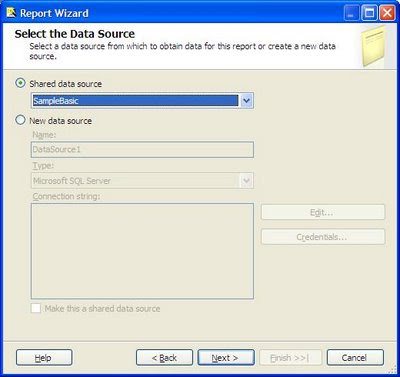Open the Edit... connection button
Screen dimensions: 400x377
(323, 212)
